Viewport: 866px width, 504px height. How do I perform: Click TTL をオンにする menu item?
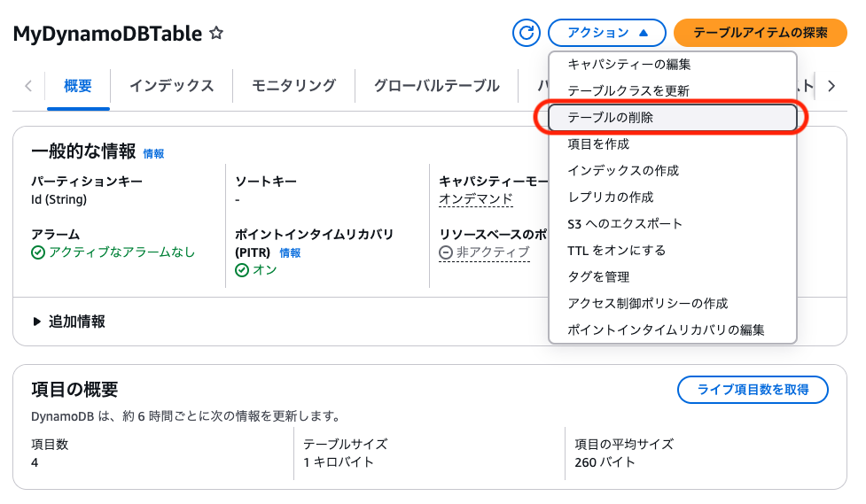[x=616, y=250]
